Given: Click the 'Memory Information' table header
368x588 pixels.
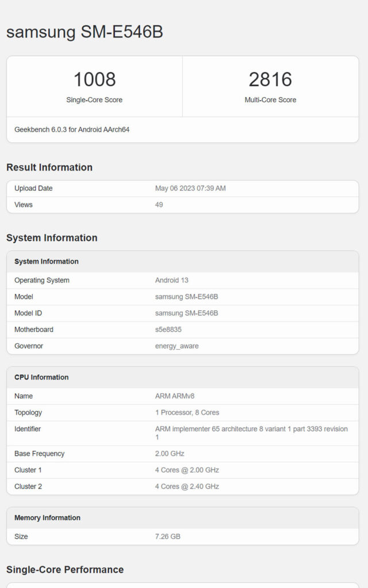Looking at the screenshot, I should click(47, 518).
